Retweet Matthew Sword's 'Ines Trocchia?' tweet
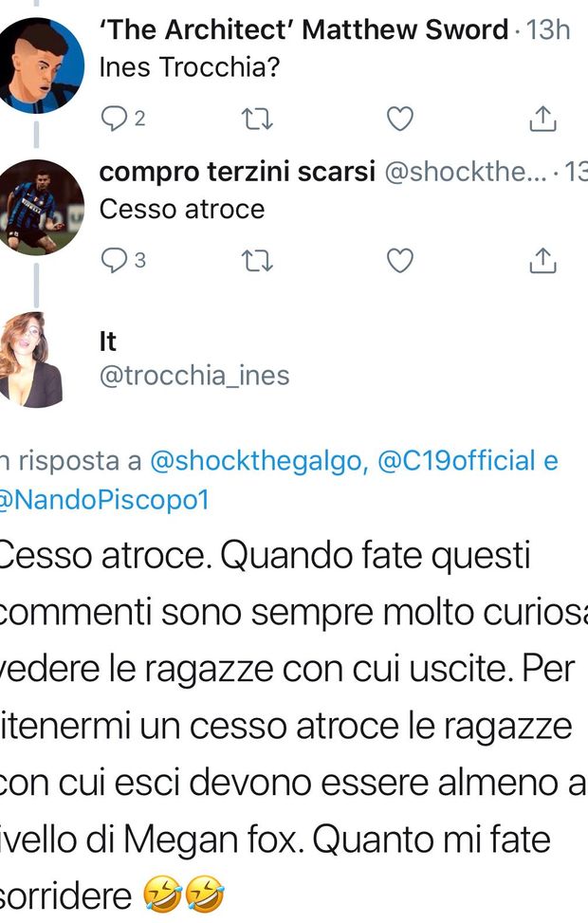The image size is (588, 923). point(257,119)
